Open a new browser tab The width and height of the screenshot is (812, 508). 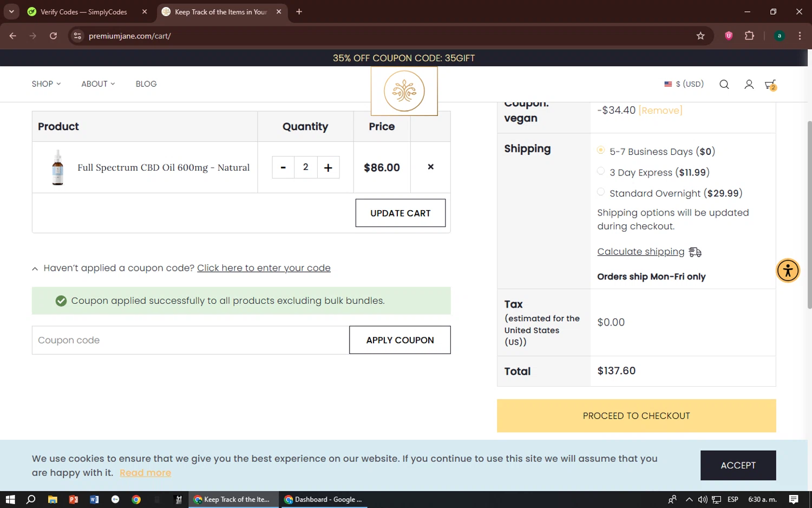299,11
